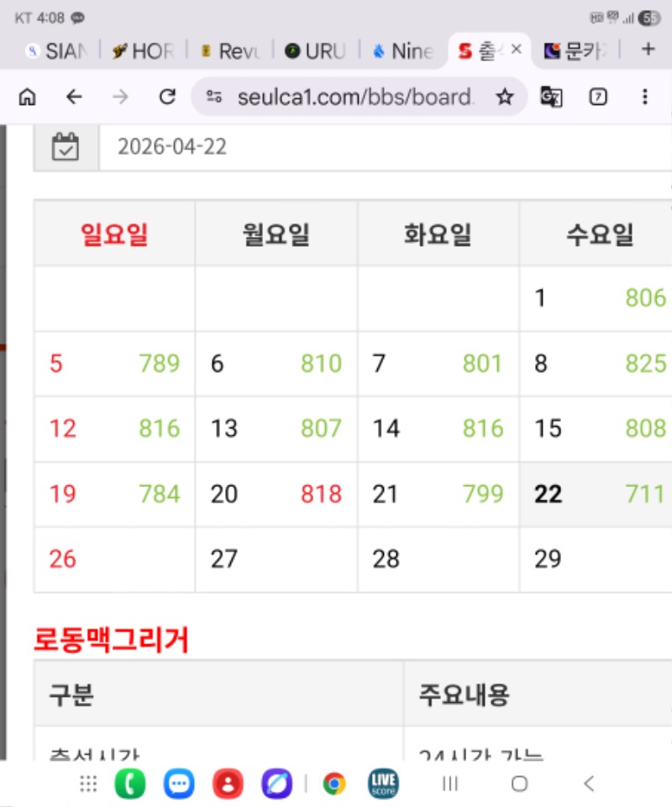The image size is (672, 807).
Task: Open the calendar date picker icon
Action: click(66, 148)
